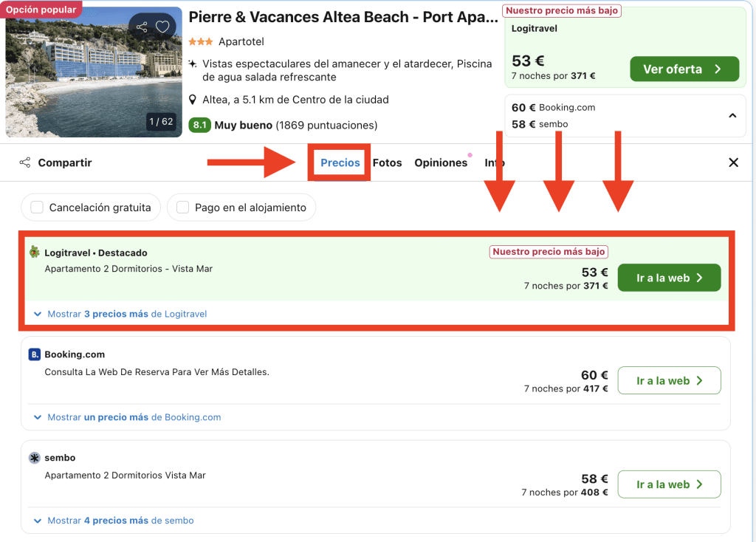Click the green Ver oferta button
Viewport: 756px width, 542px height.
[x=684, y=69]
